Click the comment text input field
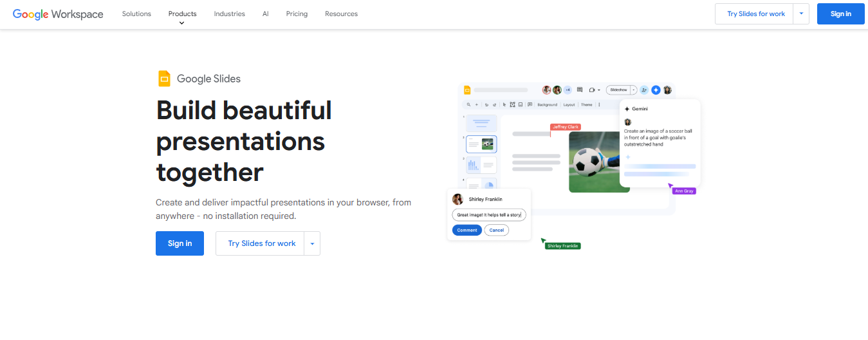Screen dimensions: 868x340 [489, 214]
